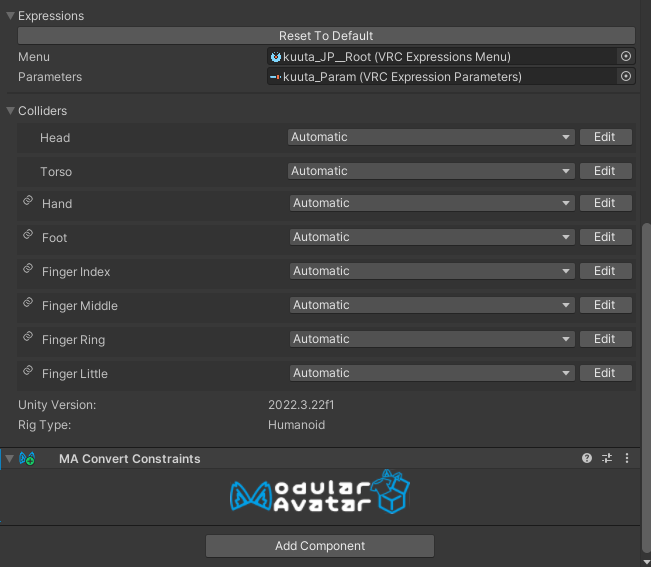Click the kuuta_Param parameters asset icon
Screen dimensions: 651x567
click(x=276, y=77)
